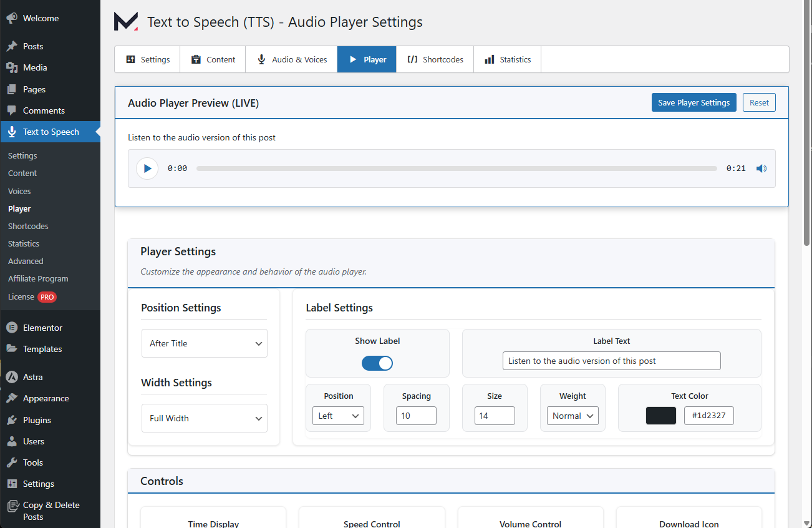Screen dimensions: 812x528
Task: Click the Controls section heading
Action: click(x=162, y=481)
